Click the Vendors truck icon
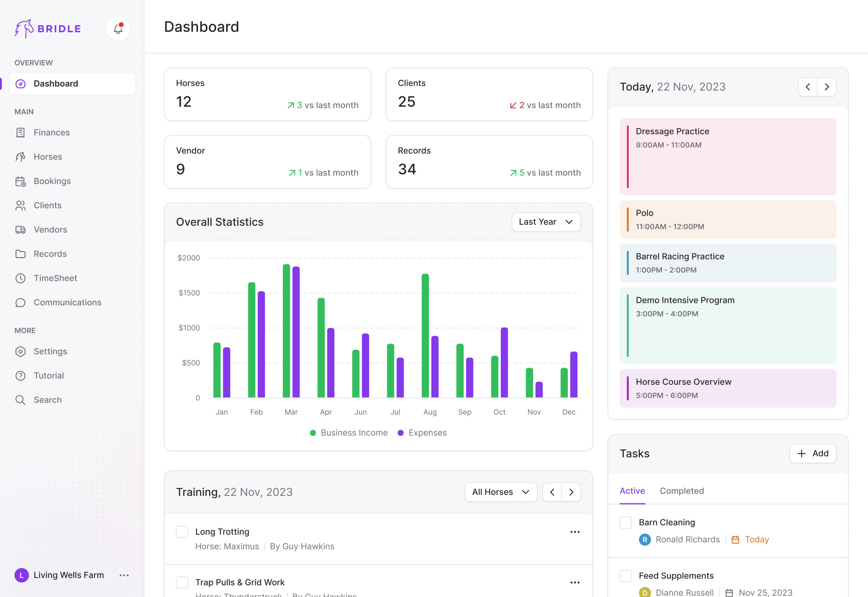The image size is (868, 597). 21,230
